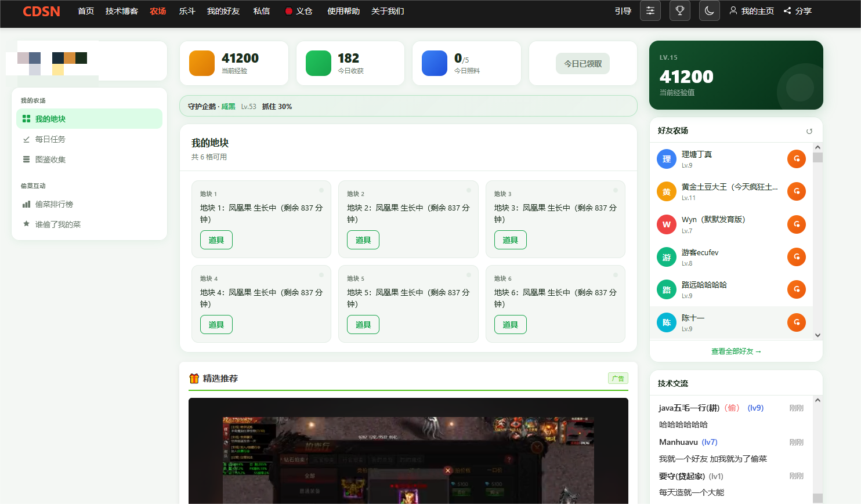Follow the 查看全部好友 link

coord(736,351)
